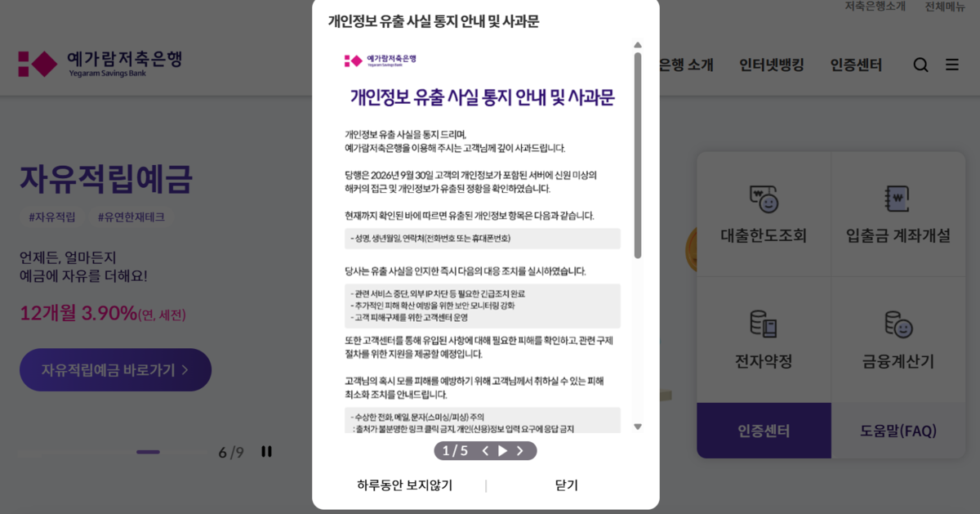The width and height of the screenshot is (980, 514).
Task: Click 자유적립예금 바로가기 button
Action: pyautogui.click(x=115, y=370)
